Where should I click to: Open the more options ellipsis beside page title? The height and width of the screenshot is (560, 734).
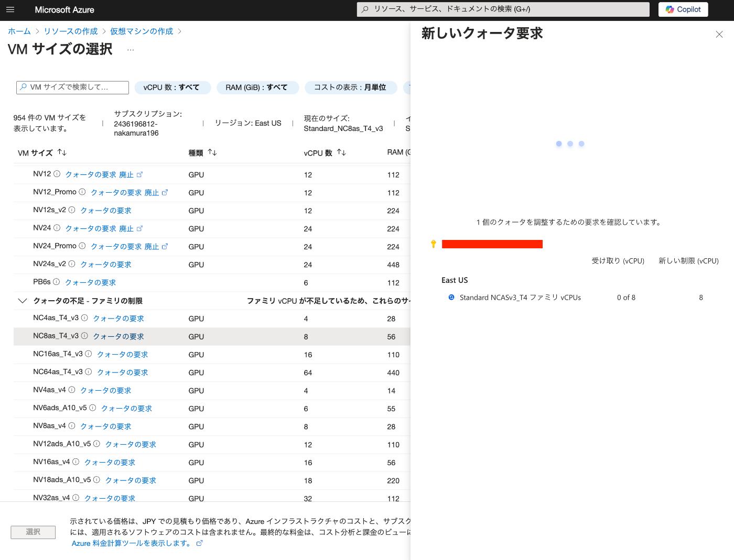click(x=131, y=50)
